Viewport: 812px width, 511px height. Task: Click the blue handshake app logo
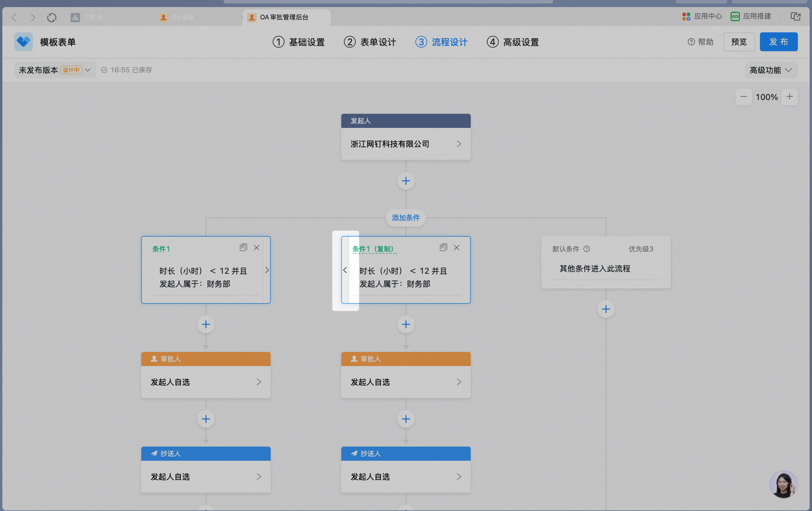[23, 42]
